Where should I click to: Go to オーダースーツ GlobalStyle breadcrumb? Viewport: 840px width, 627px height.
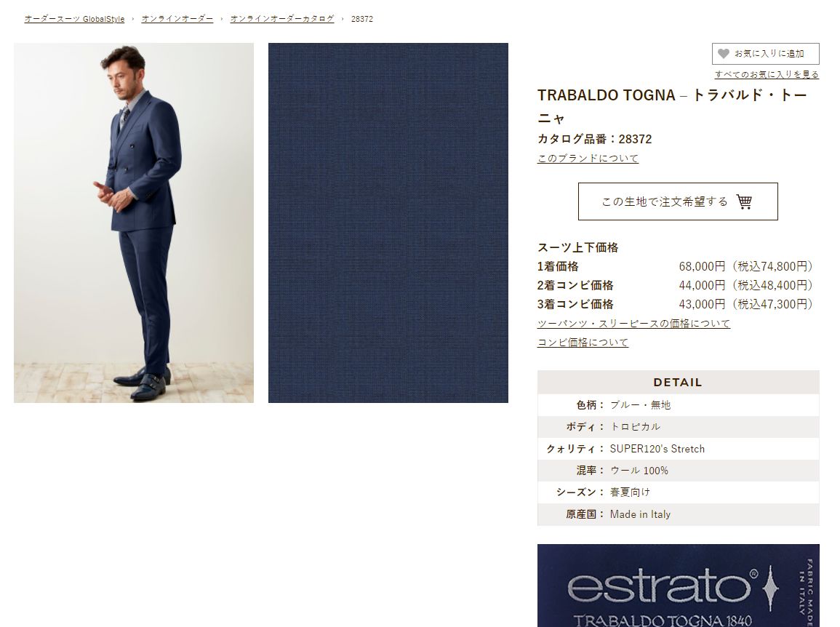coord(74,19)
